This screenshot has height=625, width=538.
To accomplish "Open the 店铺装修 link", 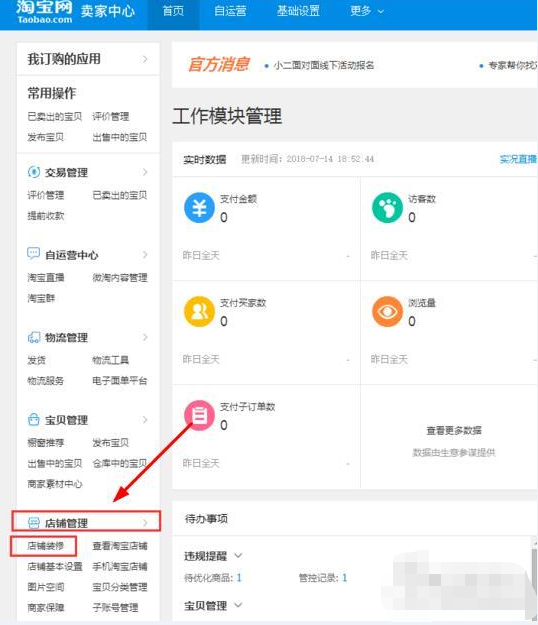I will [45, 546].
